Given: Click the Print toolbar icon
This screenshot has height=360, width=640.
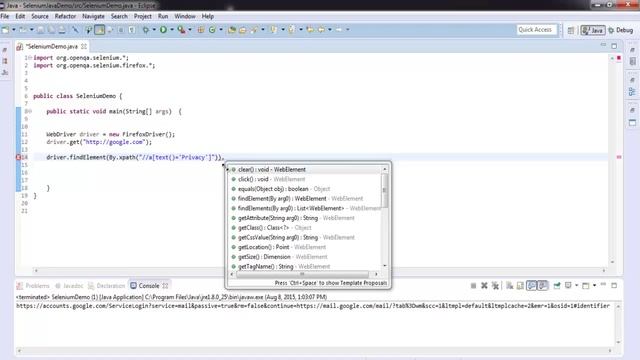Looking at the screenshot, I should (62, 30).
